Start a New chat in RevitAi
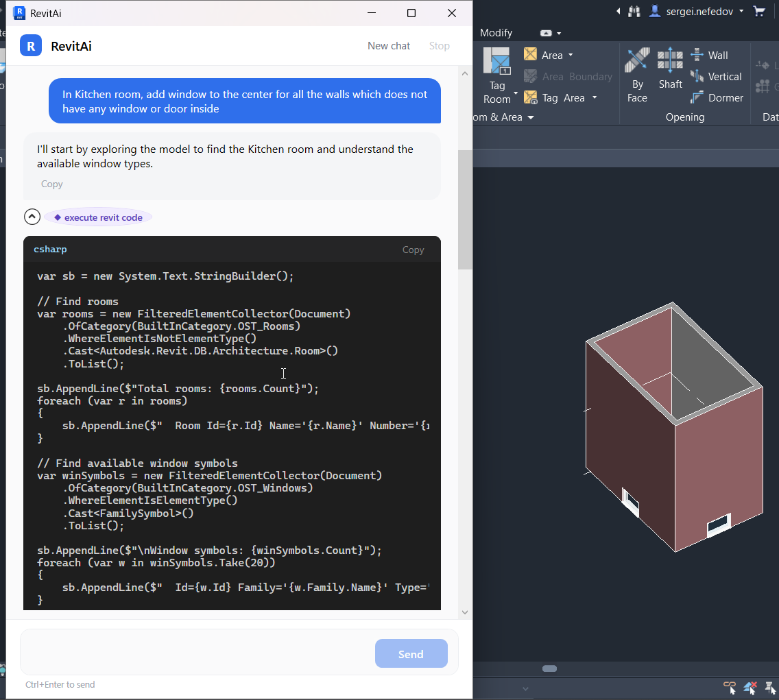 (389, 46)
